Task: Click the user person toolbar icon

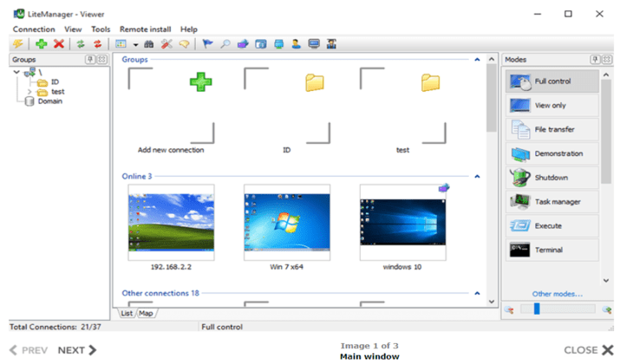Action: (x=297, y=44)
